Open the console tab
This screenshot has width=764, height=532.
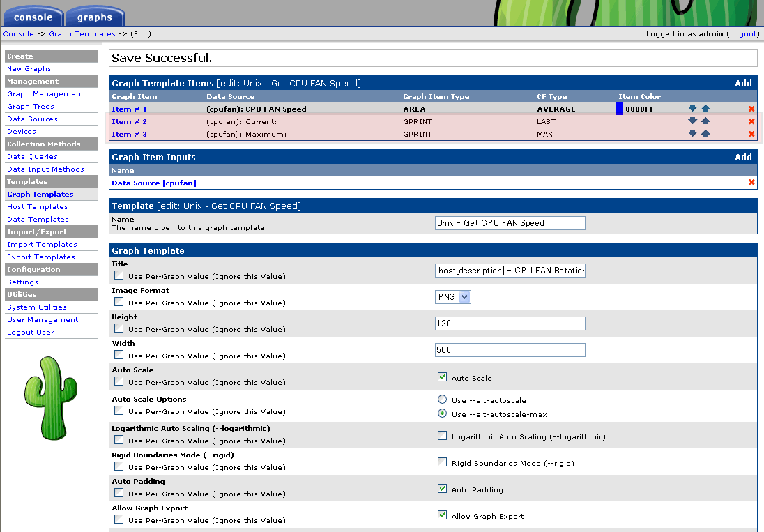pyautogui.click(x=33, y=17)
